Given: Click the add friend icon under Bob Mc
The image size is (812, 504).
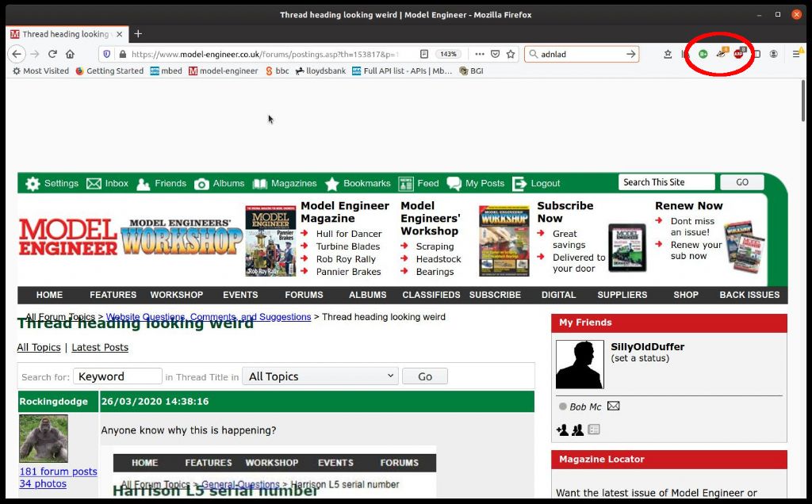Looking at the screenshot, I should pyautogui.click(x=562, y=430).
